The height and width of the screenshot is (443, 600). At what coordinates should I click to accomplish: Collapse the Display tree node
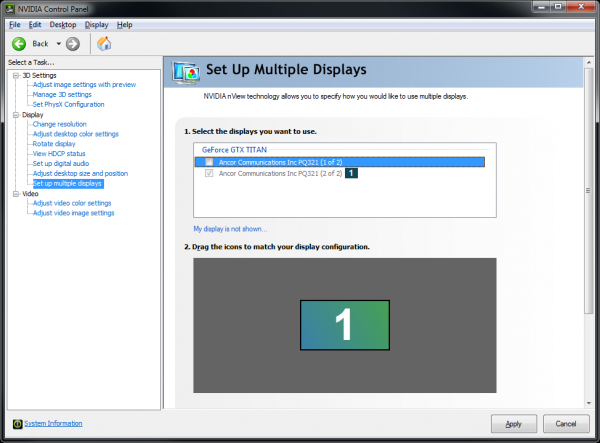[x=15, y=115]
